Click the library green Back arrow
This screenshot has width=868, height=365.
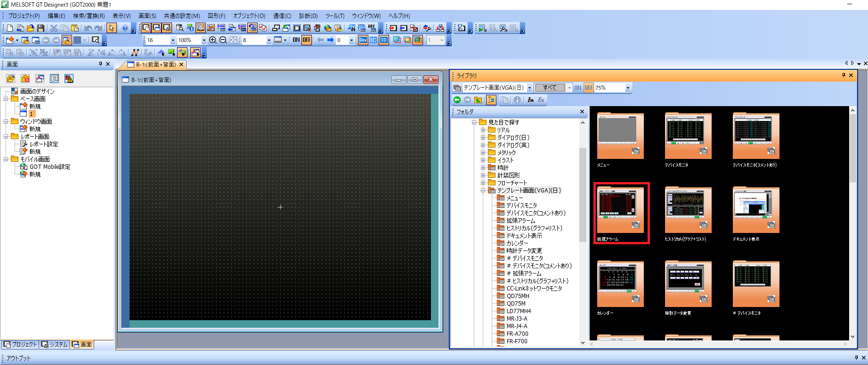click(x=457, y=100)
